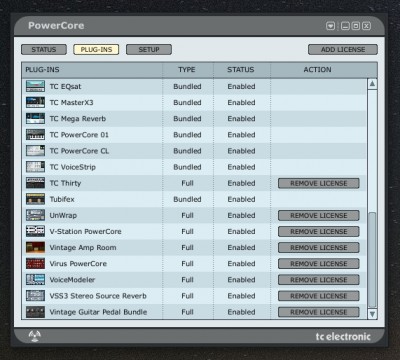Screen dimensions: 400x360
Task: Click the STATUS column header
Action: tap(241, 70)
